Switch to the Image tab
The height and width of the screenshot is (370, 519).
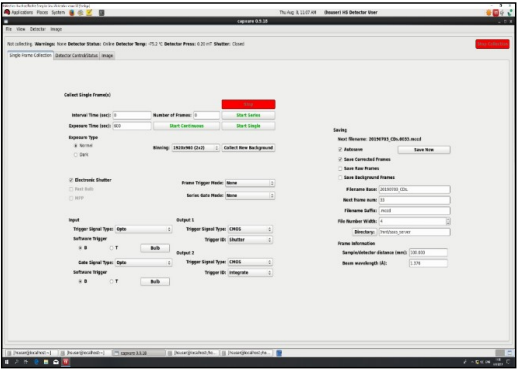[107, 55]
